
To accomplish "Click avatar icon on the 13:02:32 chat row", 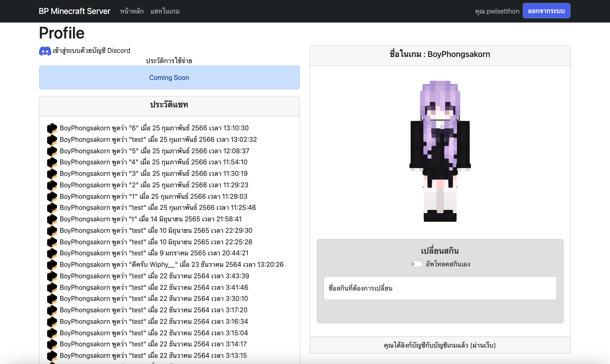I will (x=52, y=140).
